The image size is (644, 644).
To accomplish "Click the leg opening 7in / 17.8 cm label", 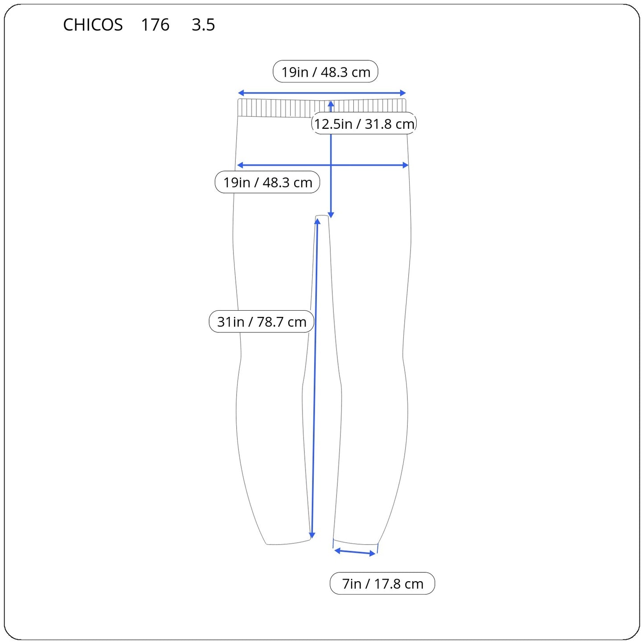I will pos(382,583).
